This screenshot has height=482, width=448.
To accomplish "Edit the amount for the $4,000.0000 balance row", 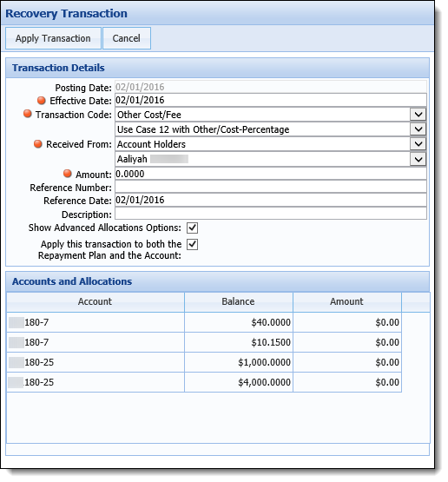I will click(x=347, y=382).
